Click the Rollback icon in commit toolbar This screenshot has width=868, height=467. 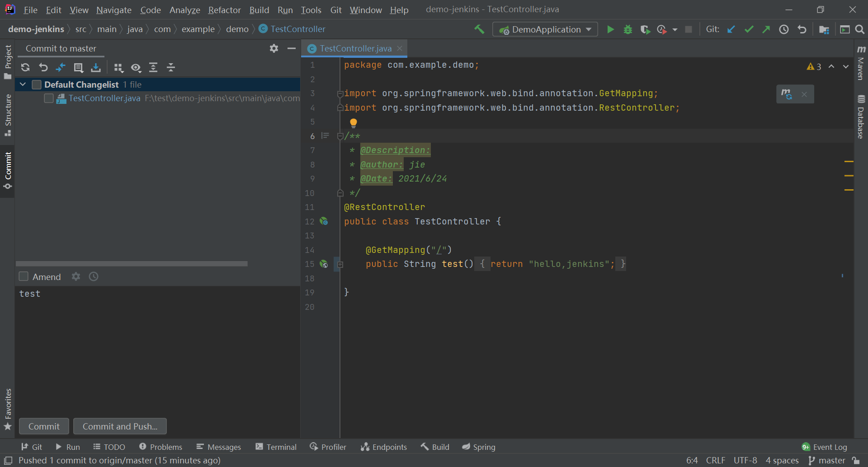click(43, 68)
